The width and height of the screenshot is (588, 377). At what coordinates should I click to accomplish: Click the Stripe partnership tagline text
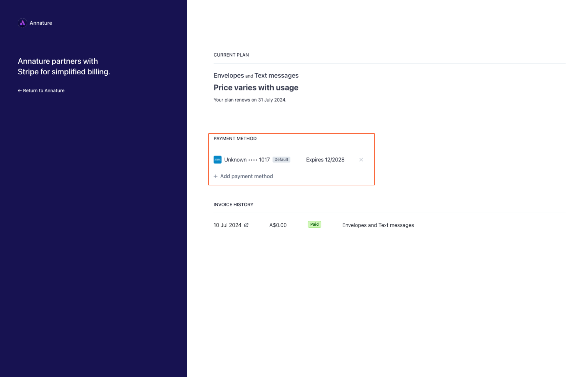(x=64, y=66)
